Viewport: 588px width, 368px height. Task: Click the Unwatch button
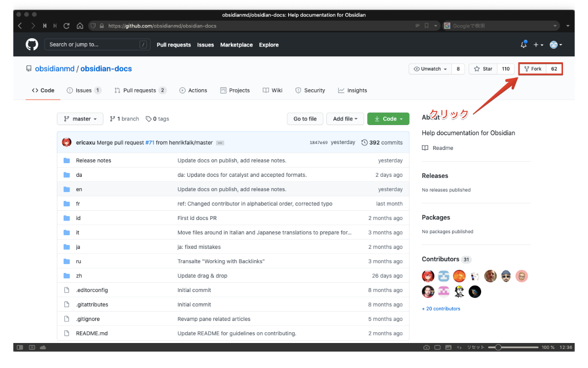point(430,69)
